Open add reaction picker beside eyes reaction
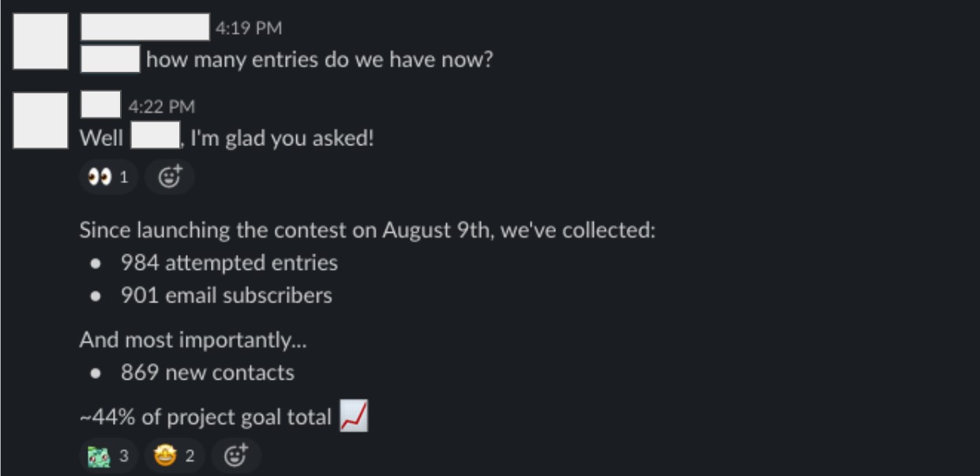Viewport: 980px width, 476px height. (169, 178)
